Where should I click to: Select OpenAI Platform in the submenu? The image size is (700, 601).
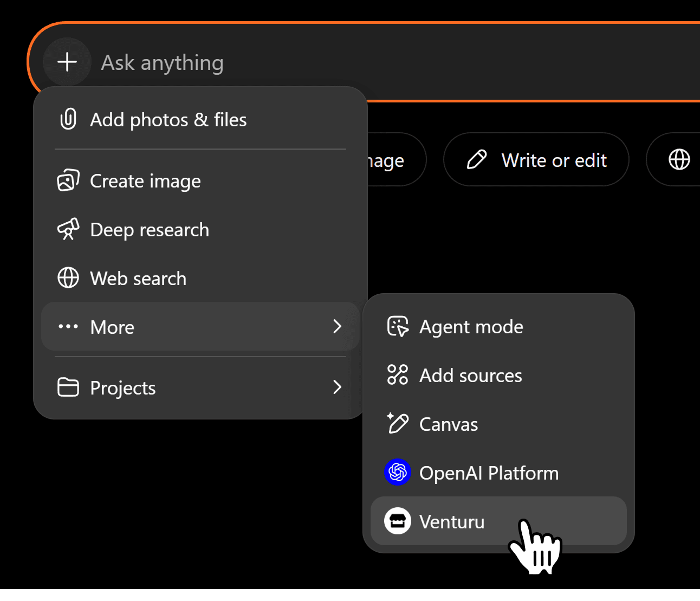pyautogui.click(x=498, y=473)
